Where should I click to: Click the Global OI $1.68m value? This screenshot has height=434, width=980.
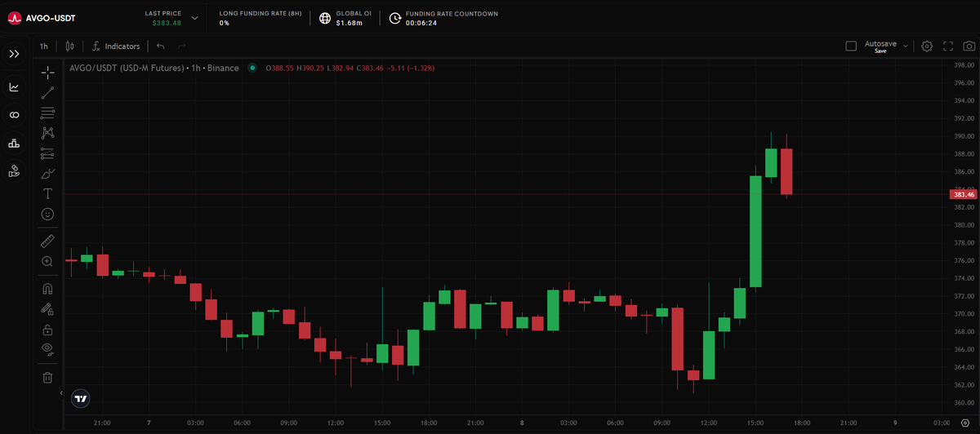point(349,23)
